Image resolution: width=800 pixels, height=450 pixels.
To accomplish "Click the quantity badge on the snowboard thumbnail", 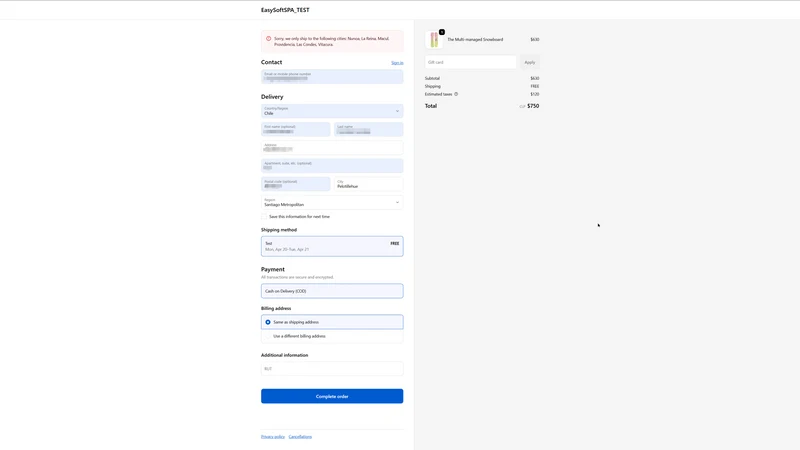I will click(x=442, y=32).
